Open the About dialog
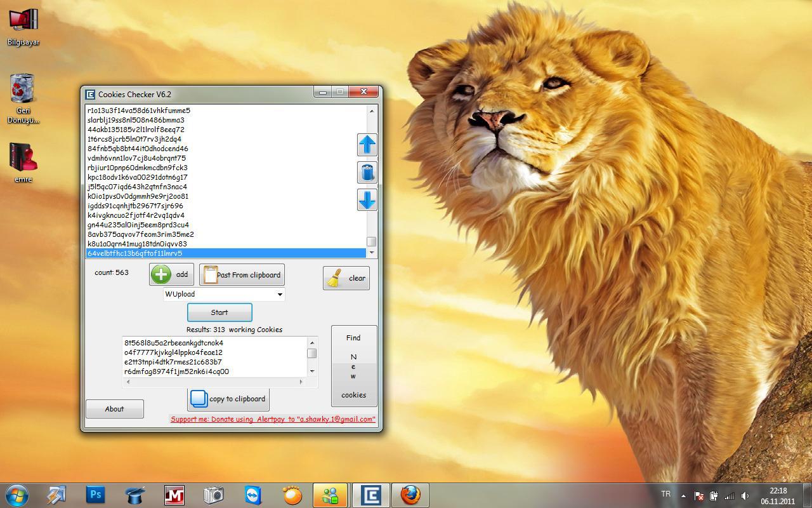 pos(115,409)
